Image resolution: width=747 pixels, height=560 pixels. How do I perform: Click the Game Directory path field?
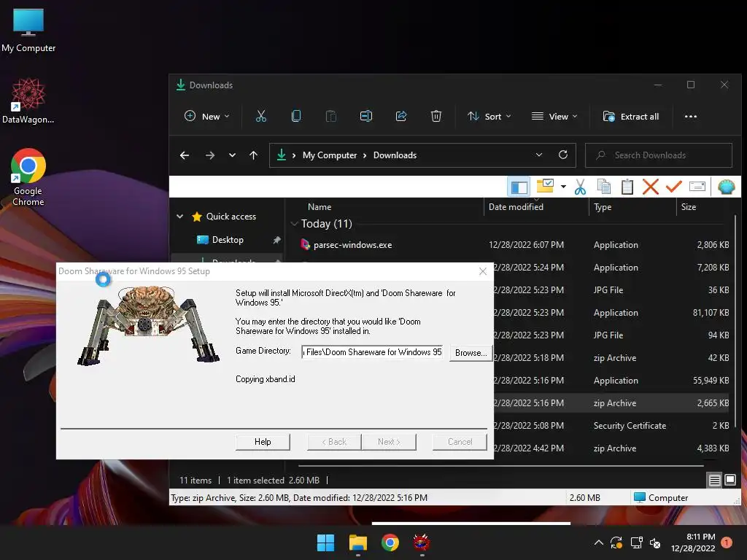coord(373,352)
